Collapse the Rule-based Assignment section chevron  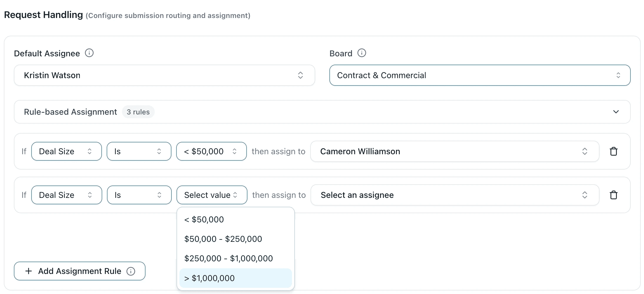click(616, 112)
